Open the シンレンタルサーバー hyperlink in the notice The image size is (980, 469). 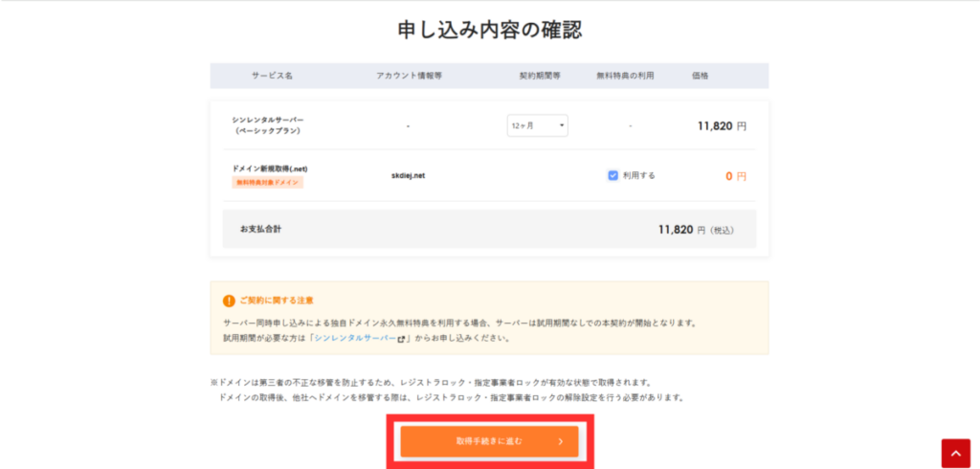pos(355,339)
